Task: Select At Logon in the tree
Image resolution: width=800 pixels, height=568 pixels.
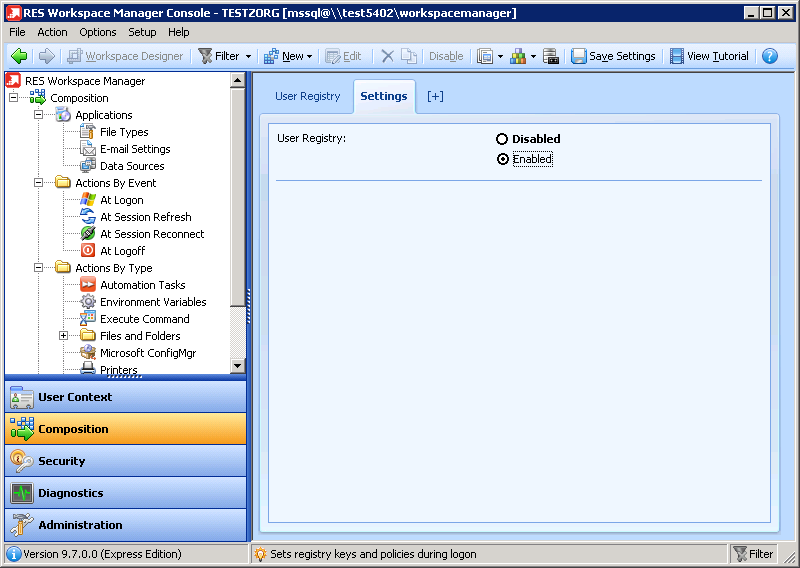Action: pyautogui.click(x=122, y=200)
